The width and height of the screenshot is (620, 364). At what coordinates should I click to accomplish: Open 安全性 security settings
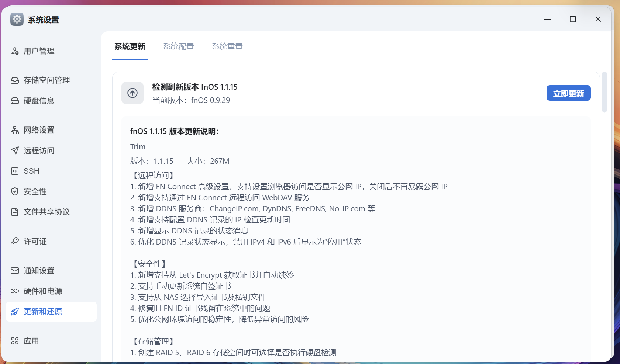click(x=35, y=191)
